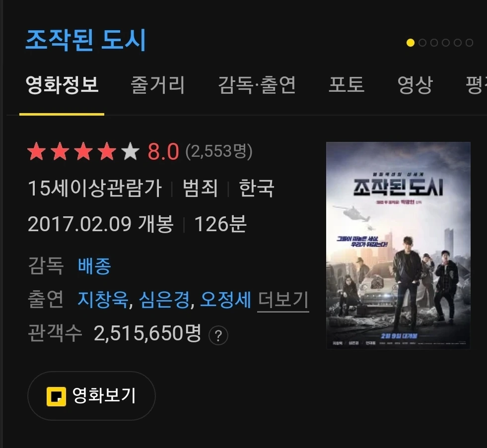Open the 영상 tab

tap(415, 85)
